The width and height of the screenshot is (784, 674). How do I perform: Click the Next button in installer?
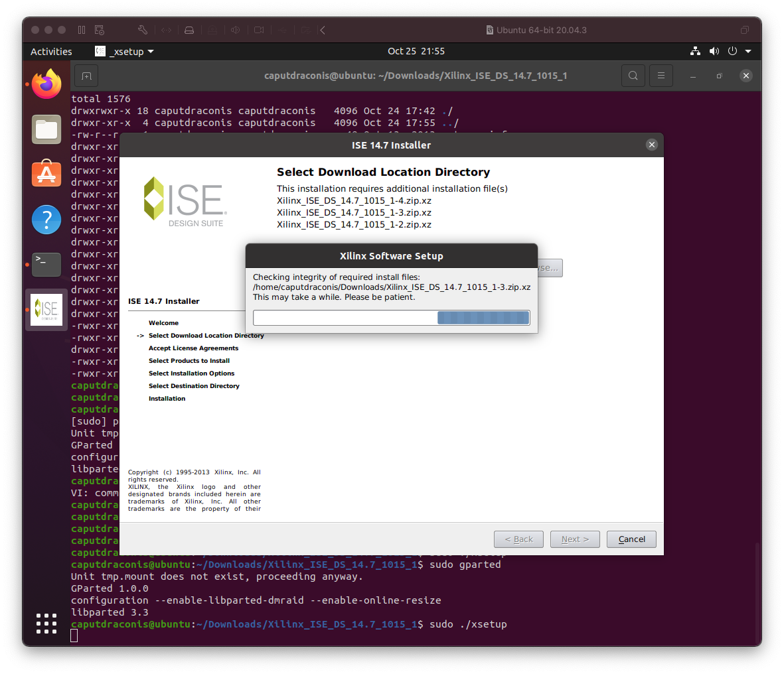(575, 539)
